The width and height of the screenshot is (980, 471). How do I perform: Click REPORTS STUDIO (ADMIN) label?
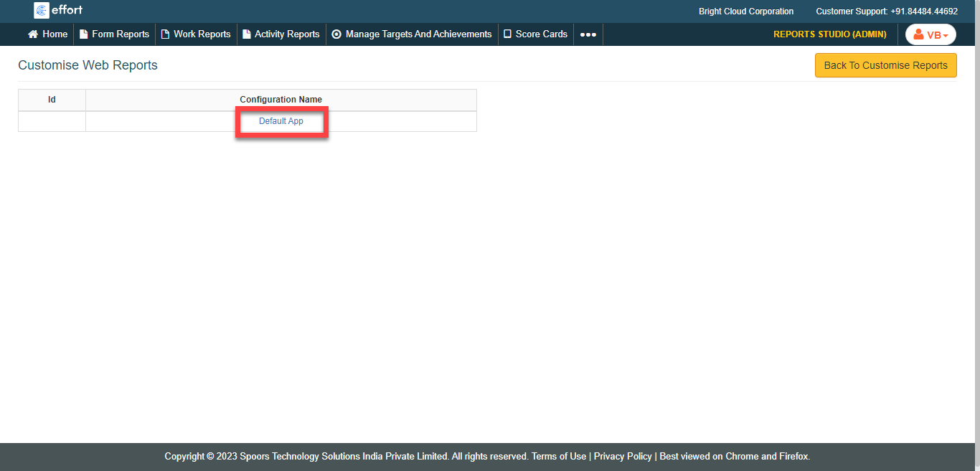click(x=829, y=34)
